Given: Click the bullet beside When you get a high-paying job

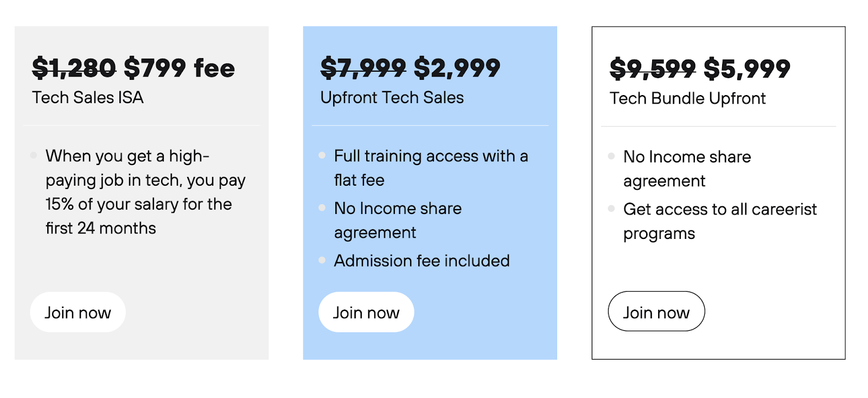Looking at the screenshot, I should pos(34,155).
